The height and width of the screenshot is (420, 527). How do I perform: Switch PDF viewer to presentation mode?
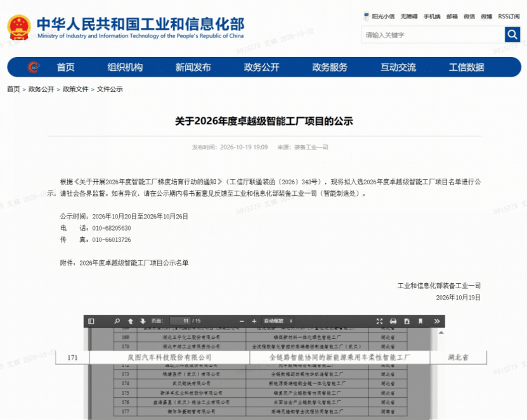379,321
